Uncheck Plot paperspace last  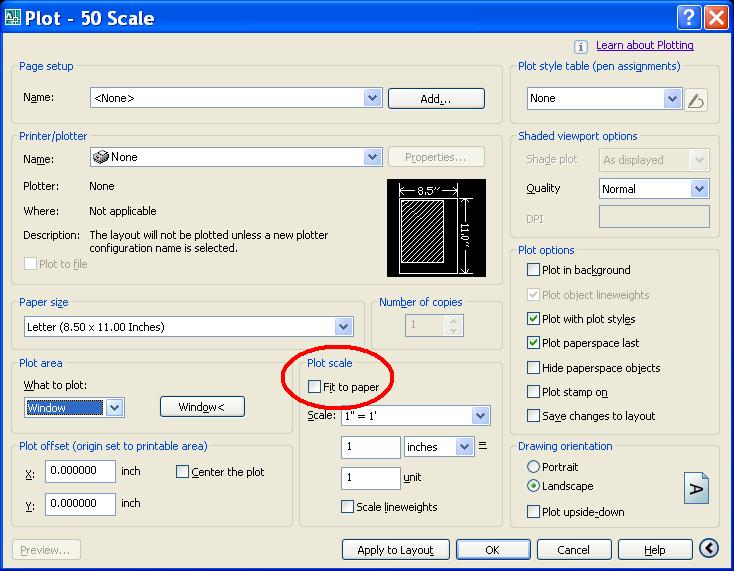click(533, 343)
